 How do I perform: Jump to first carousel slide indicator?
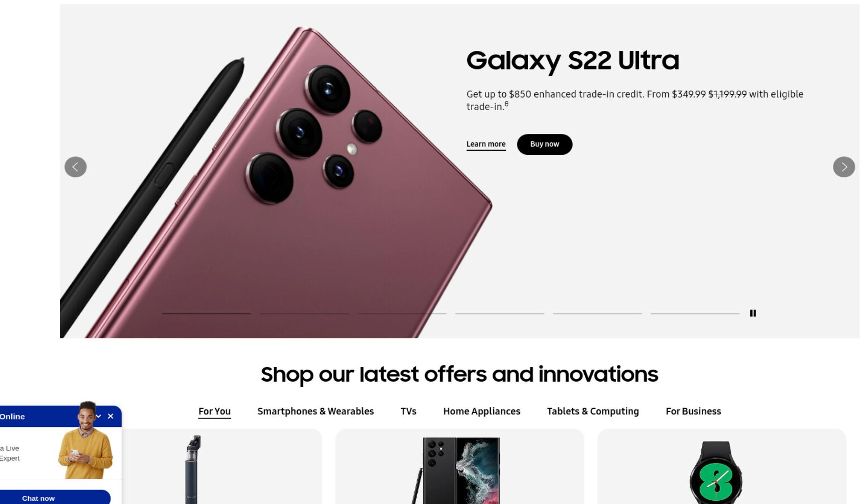[x=206, y=314]
